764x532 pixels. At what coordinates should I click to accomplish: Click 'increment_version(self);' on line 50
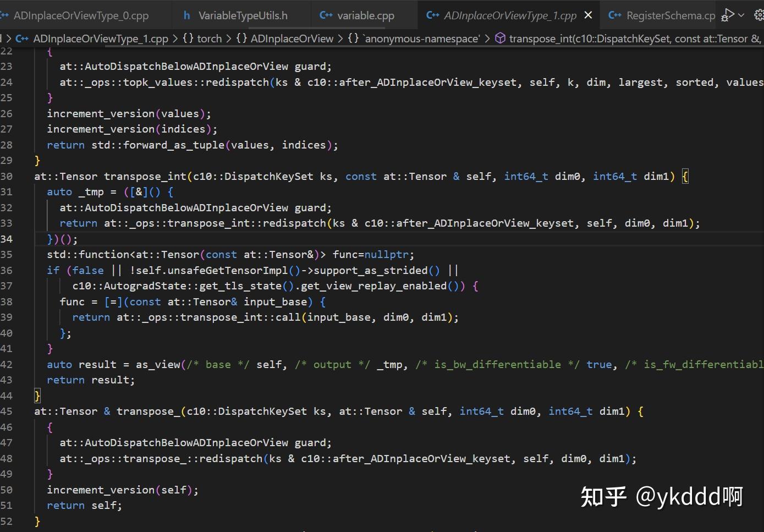(x=123, y=490)
